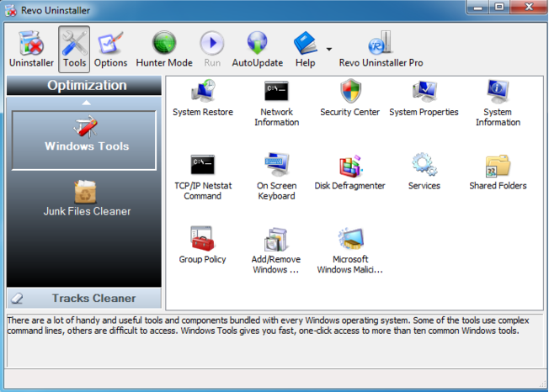This screenshot has width=549, height=392.
Task: Open Network Information tool
Action: [x=276, y=103]
